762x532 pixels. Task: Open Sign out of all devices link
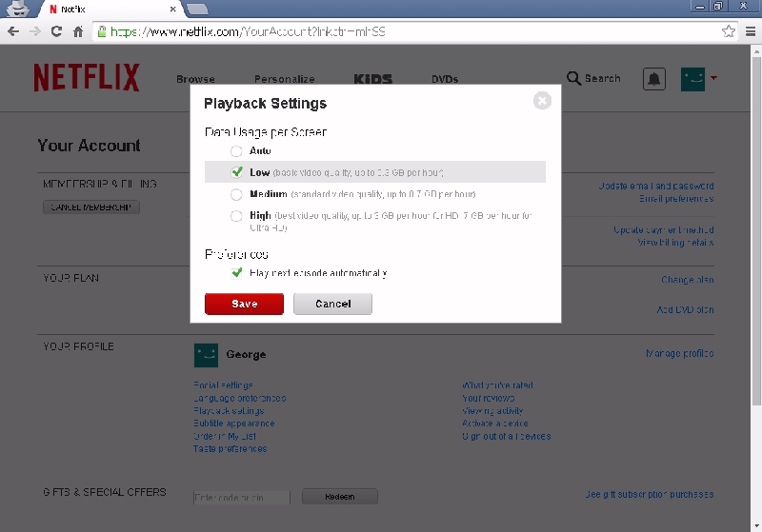507,436
